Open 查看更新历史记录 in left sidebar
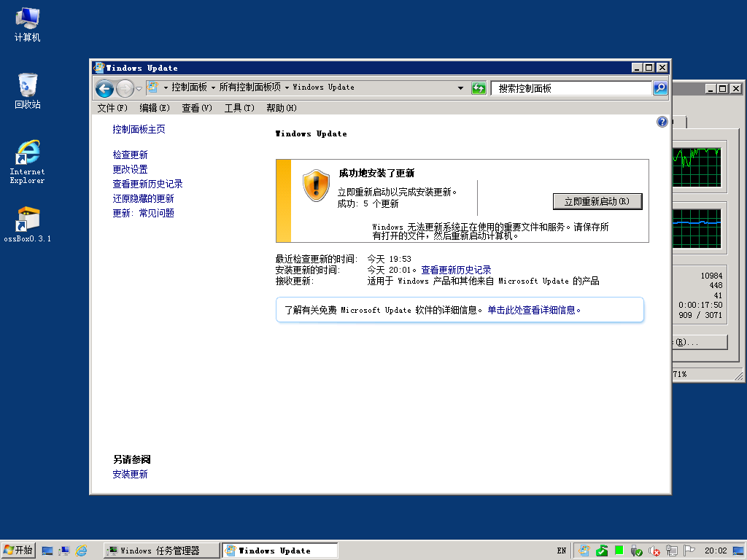Viewport: 747px width, 560px height. (x=147, y=184)
